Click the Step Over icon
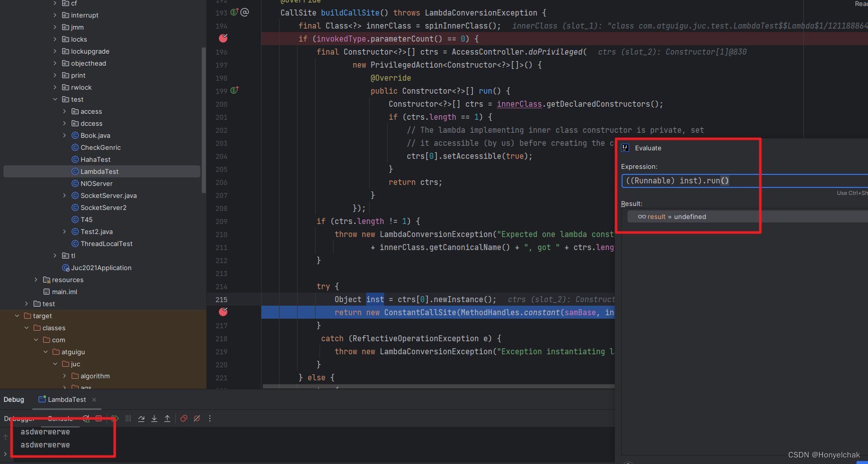This screenshot has height=464, width=868. tap(141, 418)
